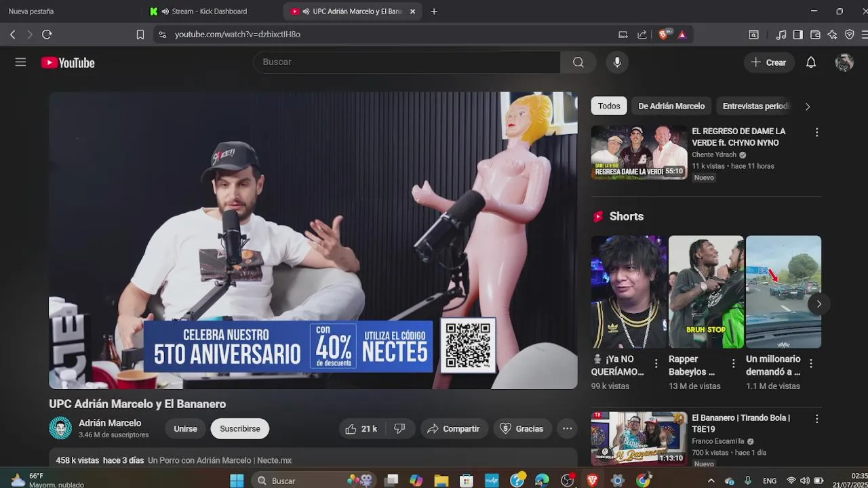Open the Rapper Babeylos short thumbnail
This screenshot has height=488, width=868.
point(706,292)
